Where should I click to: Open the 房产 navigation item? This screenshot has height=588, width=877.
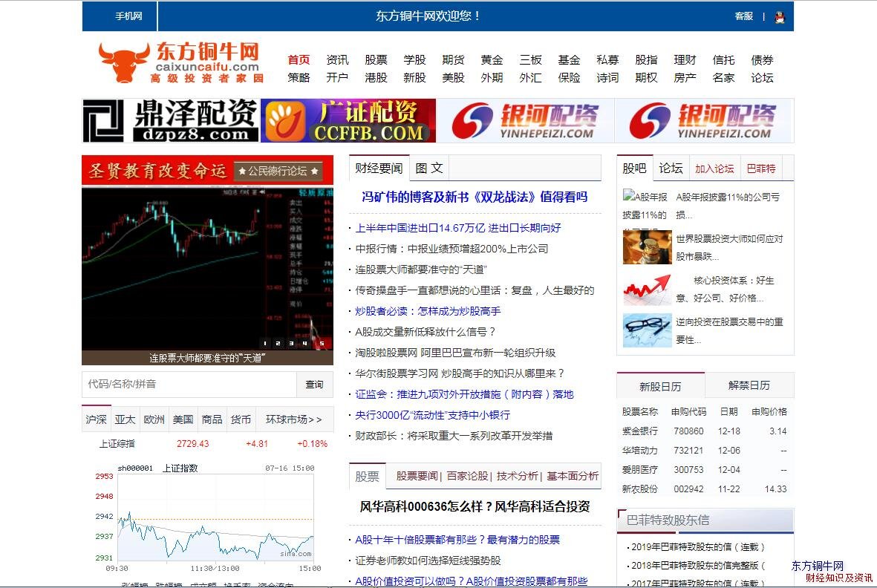pyautogui.click(x=685, y=78)
